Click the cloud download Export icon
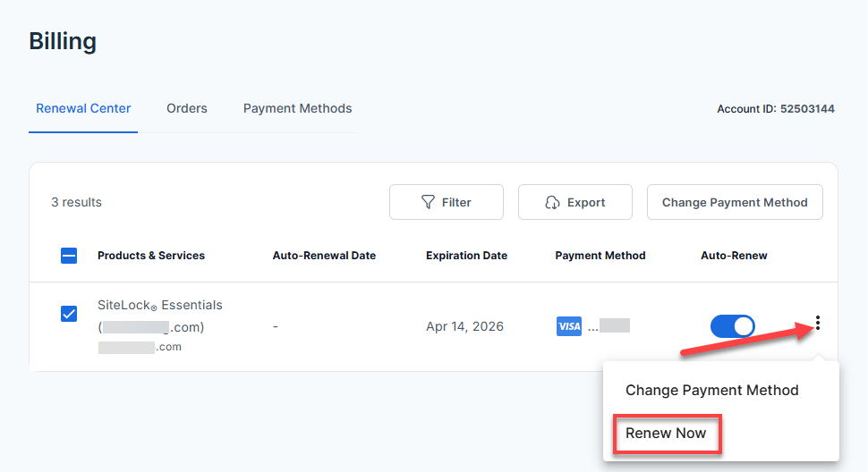The width and height of the screenshot is (868, 472). (x=553, y=203)
